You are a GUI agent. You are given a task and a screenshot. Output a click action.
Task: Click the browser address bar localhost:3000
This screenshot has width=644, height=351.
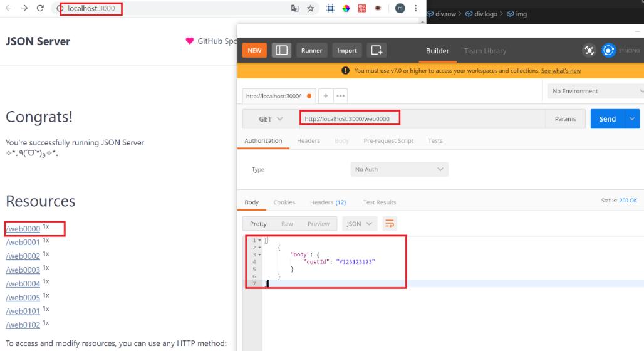(91, 8)
